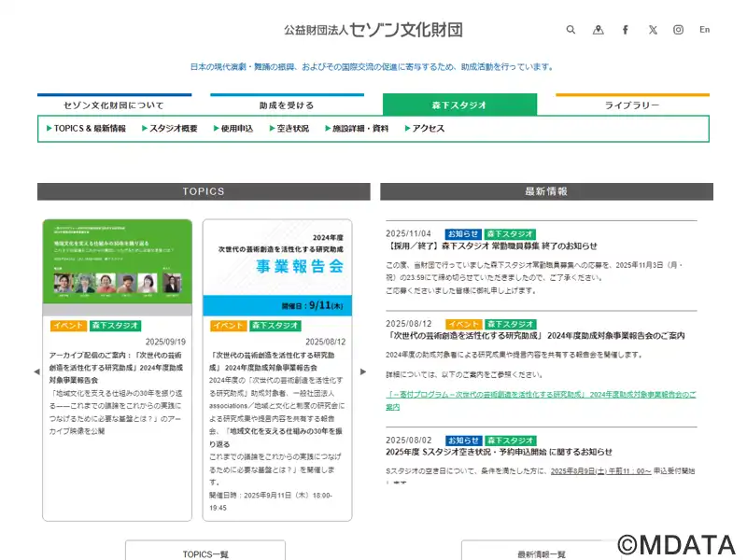Image resolution: width=747 pixels, height=560 pixels.
Task: Click the next arrow of TOPICS carousel
Action: (x=363, y=371)
